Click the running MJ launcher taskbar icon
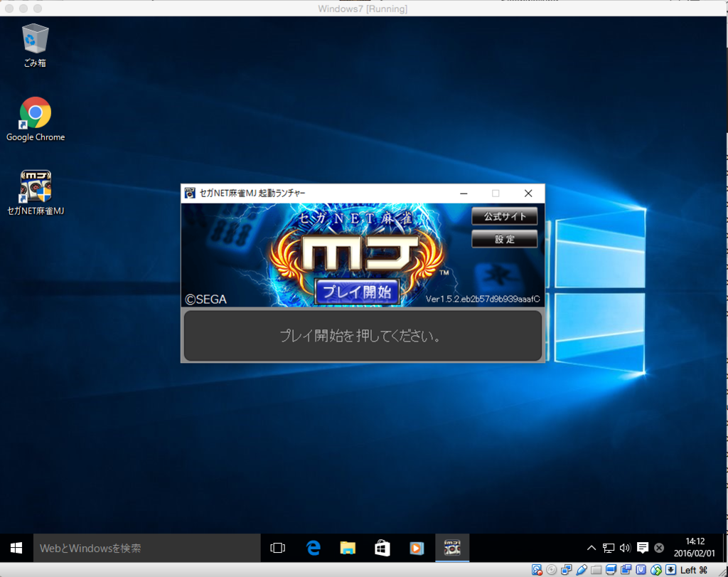This screenshot has width=728, height=577. tap(452, 549)
